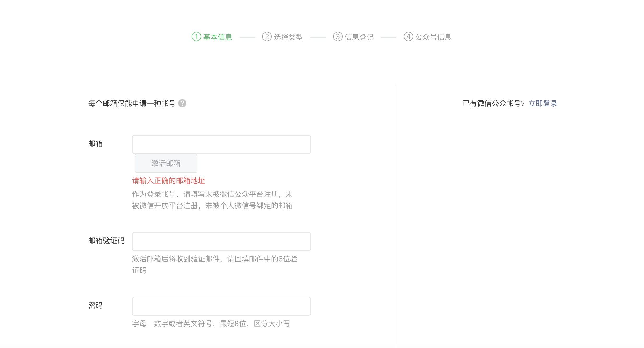Viewport: 644px width, 348px height.
Task: Click the step 3 circled number icon
Action: [337, 37]
